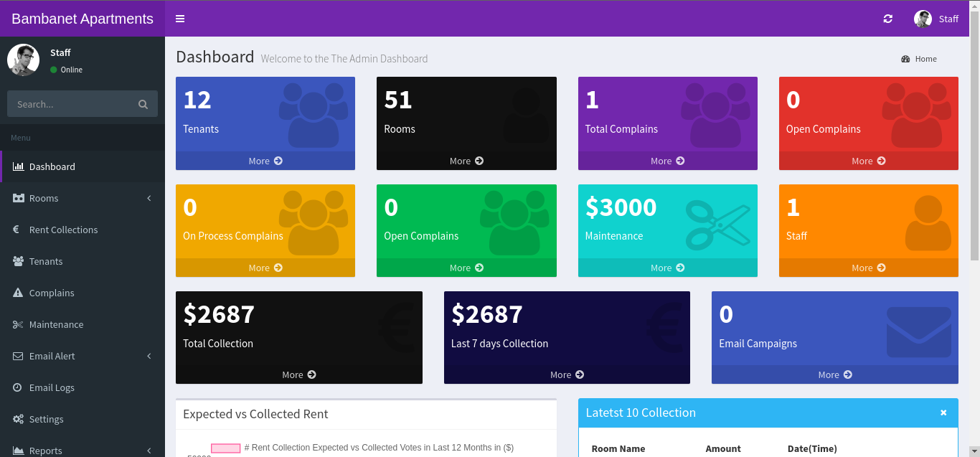Click the Reports area chart icon
The height and width of the screenshot is (457, 980).
click(18, 451)
